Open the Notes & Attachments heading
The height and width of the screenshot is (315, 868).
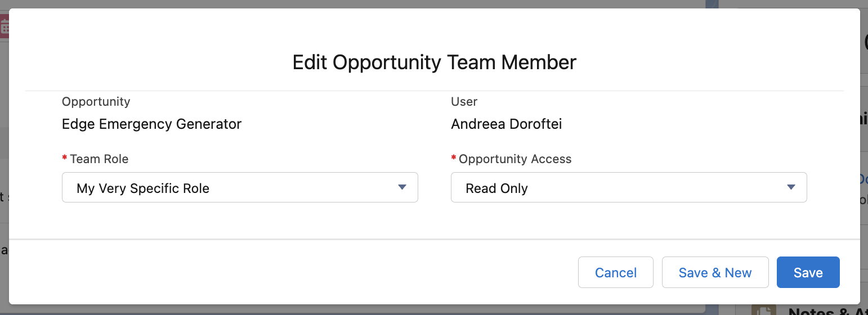pyautogui.click(x=828, y=310)
